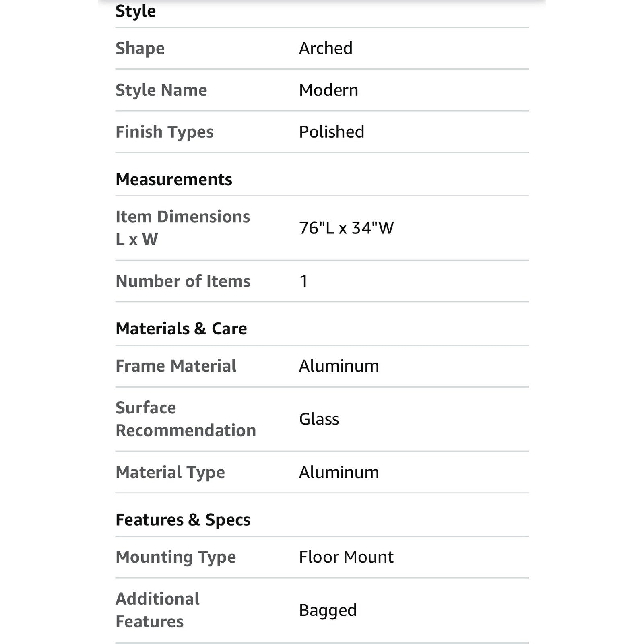Click the Features & Specs heading
The width and height of the screenshot is (644, 644).
[183, 520]
